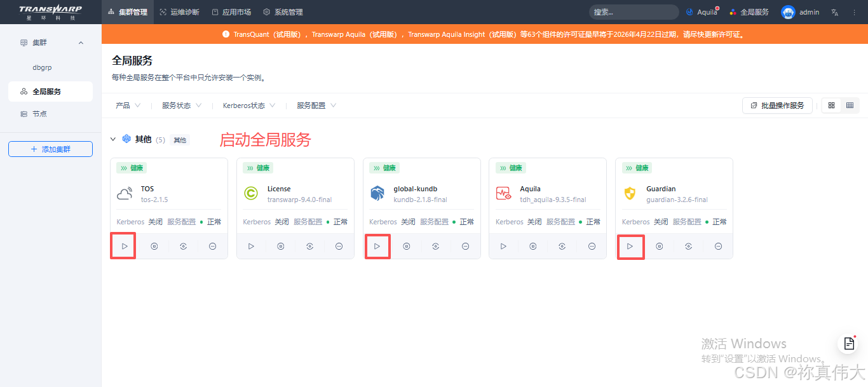Stop the global-kundb service

tap(407, 246)
